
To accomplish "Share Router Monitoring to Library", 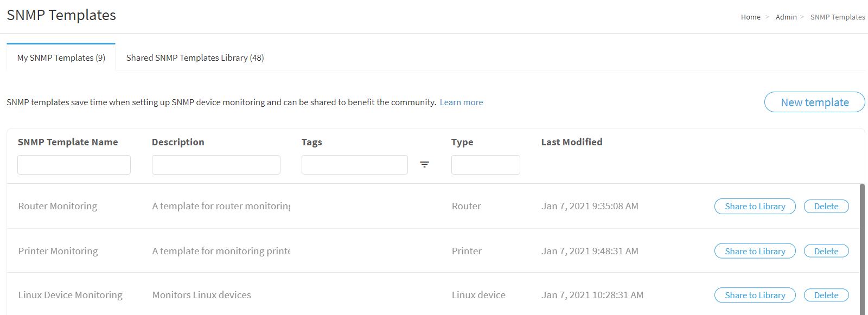I will (755, 206).
